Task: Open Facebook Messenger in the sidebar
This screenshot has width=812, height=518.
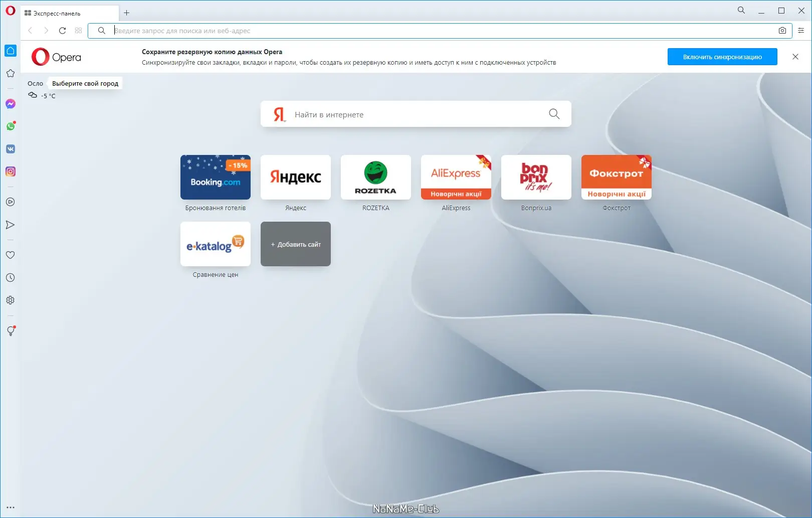Action: [x=11, y=104]
